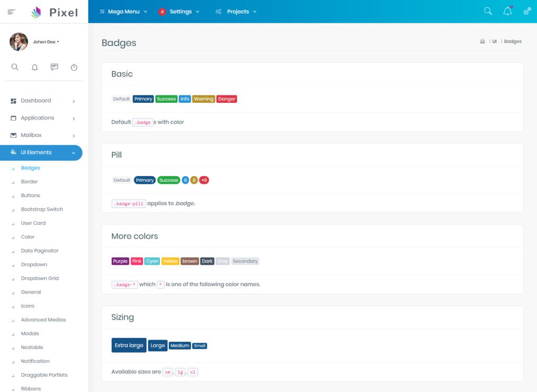
Task: Click the Extra large sizing badge
Action: pyautogui.click(x=129, y=345)
